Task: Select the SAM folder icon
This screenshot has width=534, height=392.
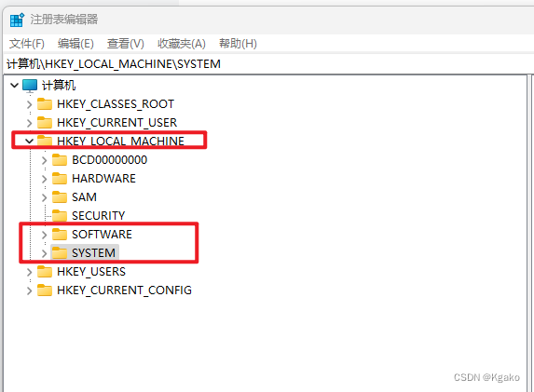Action: (60, 196)
